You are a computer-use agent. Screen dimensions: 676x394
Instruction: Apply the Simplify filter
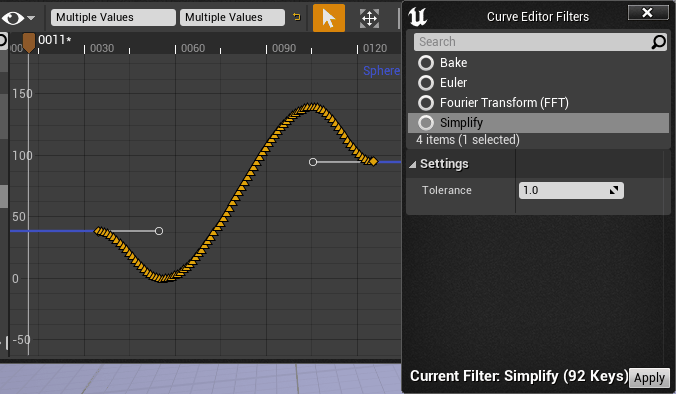pyautogui.click(x=649, y=378)
